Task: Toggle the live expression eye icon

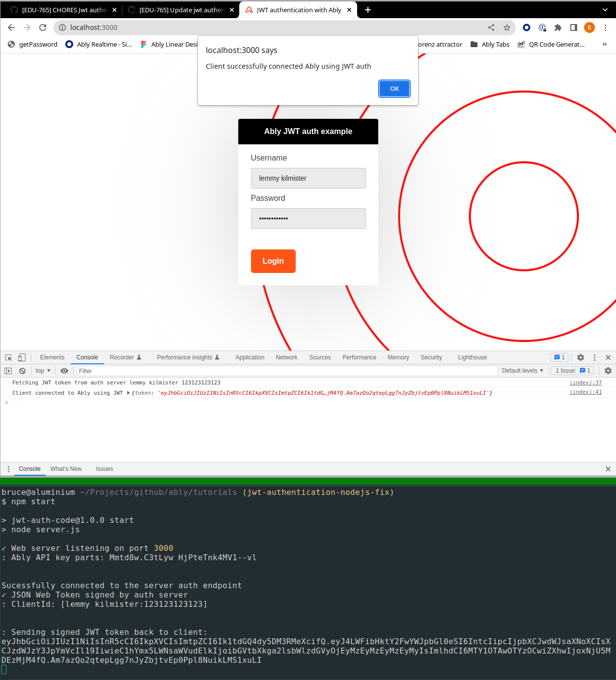Action: pyautogui.click(x=64, y=371)
